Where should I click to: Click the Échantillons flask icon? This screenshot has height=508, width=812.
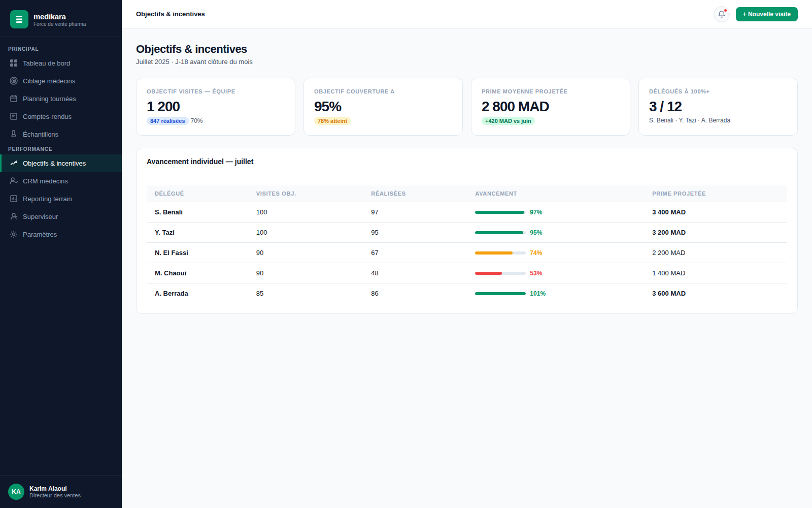14,134
